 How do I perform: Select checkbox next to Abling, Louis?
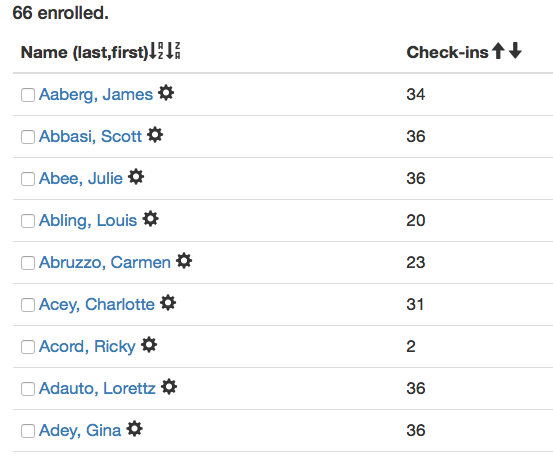(x=28, y=221)
